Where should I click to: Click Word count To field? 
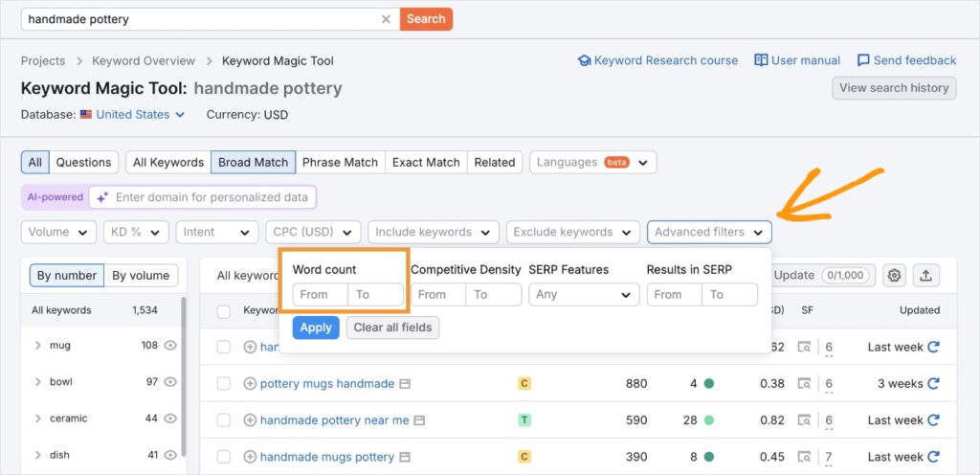click(375, 294)
